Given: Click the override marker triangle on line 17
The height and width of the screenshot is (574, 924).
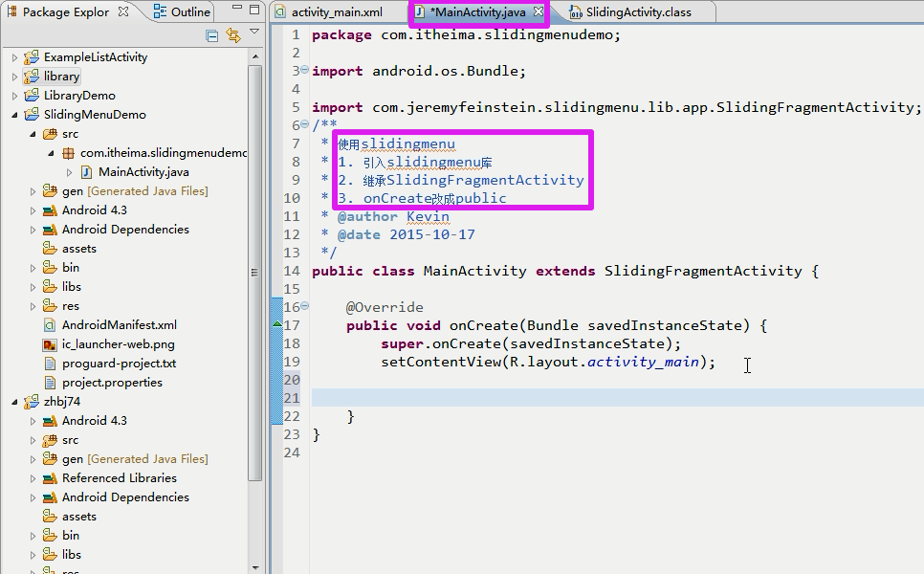Looking at the screenshot, I should click(x=277, y=325).
